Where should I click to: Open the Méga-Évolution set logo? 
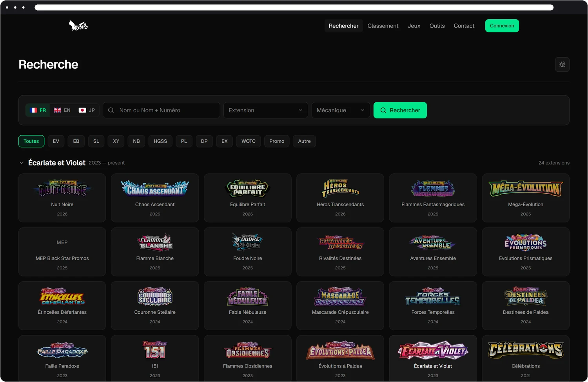tap(526, 189)
